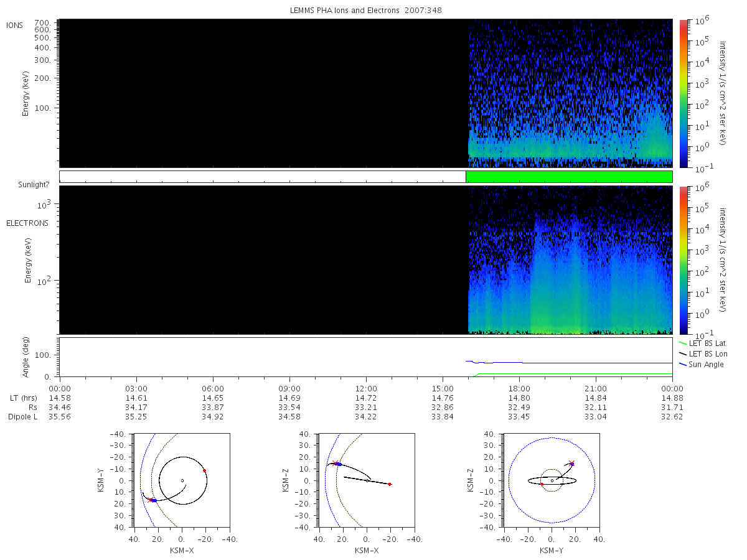Click the IONS panel label
Screen dimensions: 747x560
pyautogui.click(x=15, y=25)
